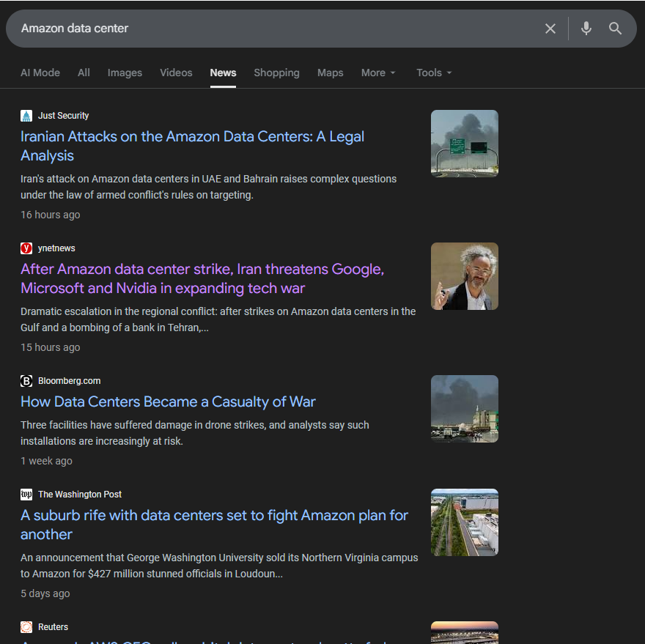Open 'How Data Centers Became a Casualty of War'
The width and height of the screenshot is (645, 644).
tap(168, 401)
